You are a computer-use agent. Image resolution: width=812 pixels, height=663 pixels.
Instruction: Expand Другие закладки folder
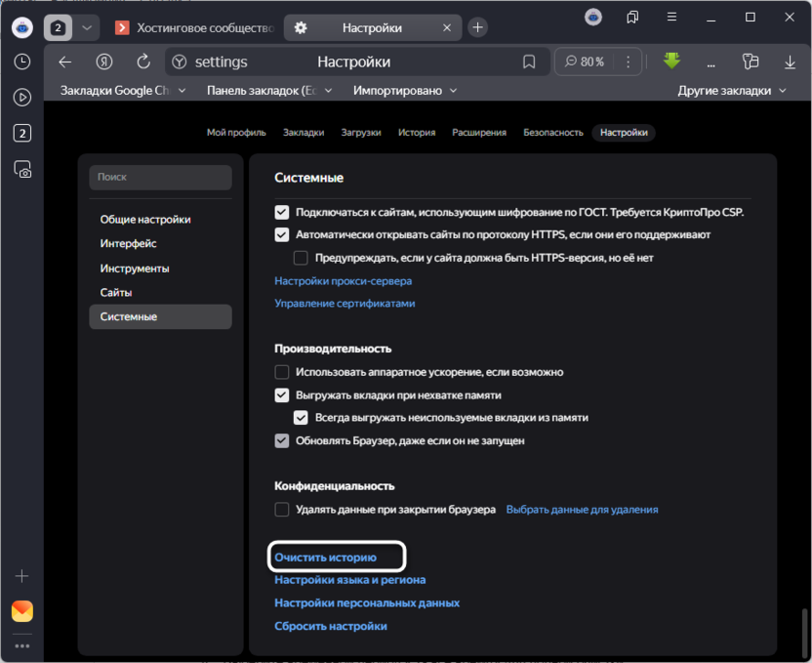(x=732, y=91)
